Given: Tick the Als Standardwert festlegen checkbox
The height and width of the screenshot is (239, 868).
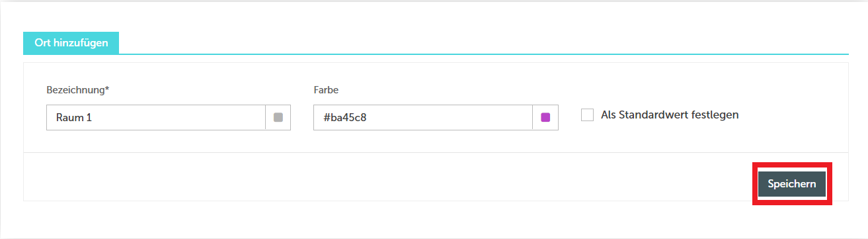Looking at the screenshot, I should tap(587, 115).
